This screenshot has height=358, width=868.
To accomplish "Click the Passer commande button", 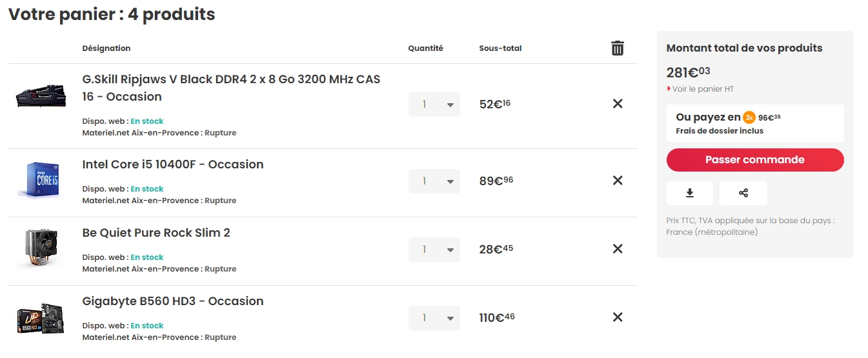I will tap(755, 160).
